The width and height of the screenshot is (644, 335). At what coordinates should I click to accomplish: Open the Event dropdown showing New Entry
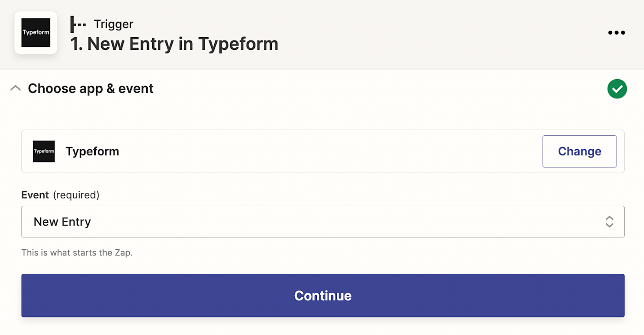coord(322,222)
